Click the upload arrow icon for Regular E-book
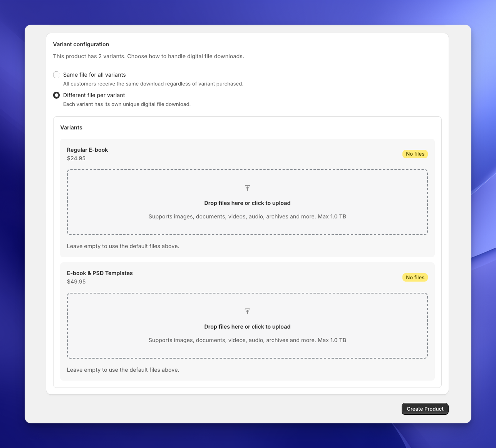 pyautogui.click(x=247, y=188)
